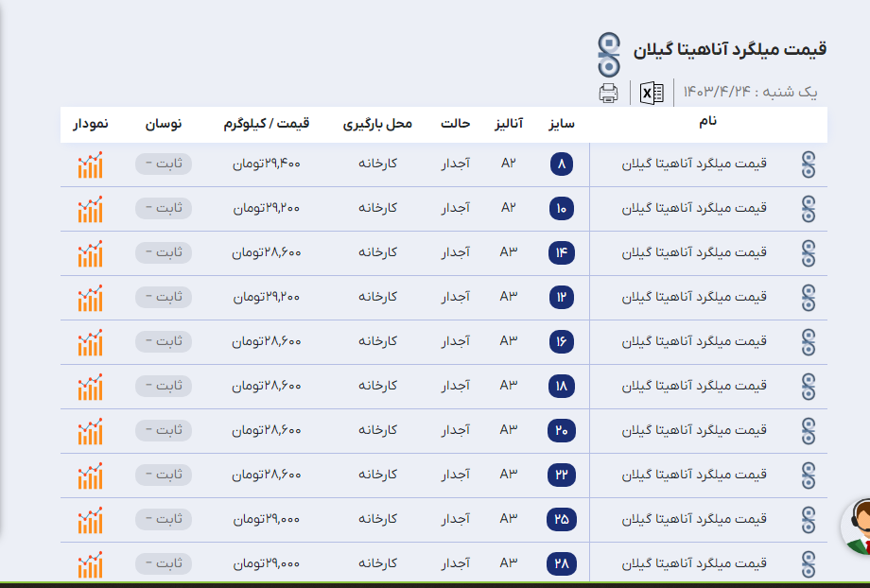This screenshot has height=588, width=870.
Task: Click the سایز column header
Action: tap(562, 124)
